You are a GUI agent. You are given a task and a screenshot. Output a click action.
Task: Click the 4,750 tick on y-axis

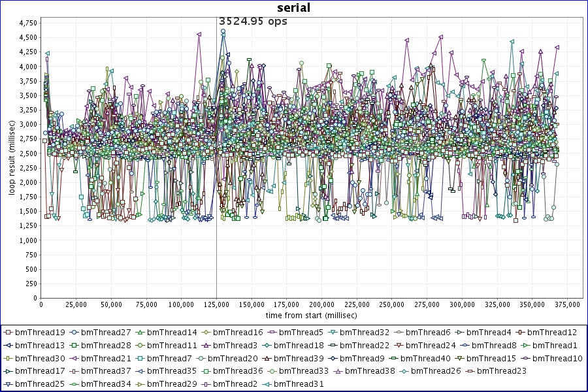click(x=28, y=23)
